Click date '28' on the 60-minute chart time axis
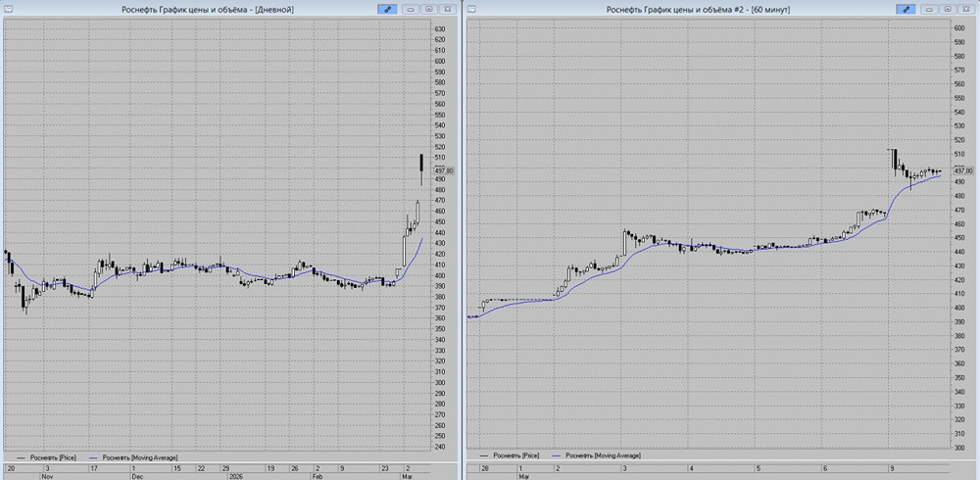The image size is (980, 480). pyautogui.click(x=485, y=468)
